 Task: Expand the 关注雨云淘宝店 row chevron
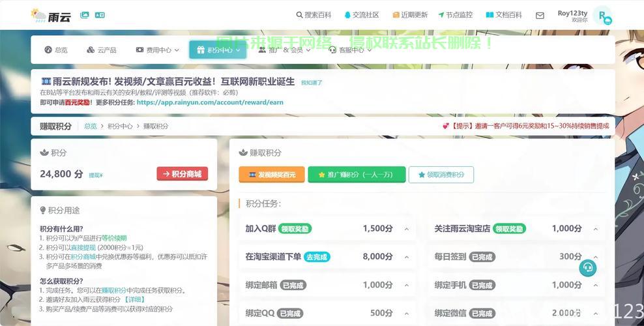click(596, 229)
